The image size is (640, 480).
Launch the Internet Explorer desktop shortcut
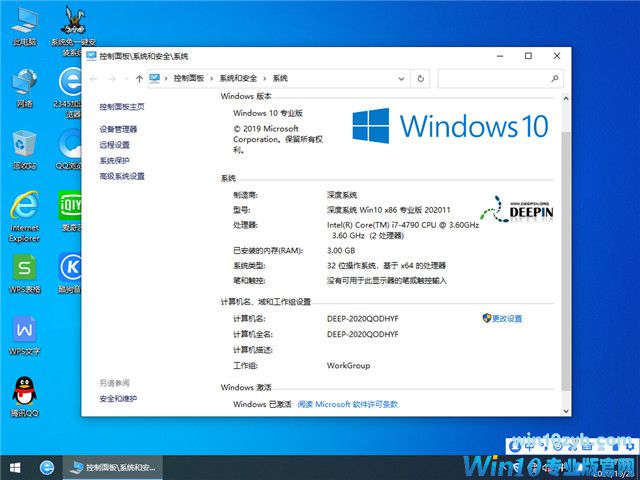(x=25, y=216)
